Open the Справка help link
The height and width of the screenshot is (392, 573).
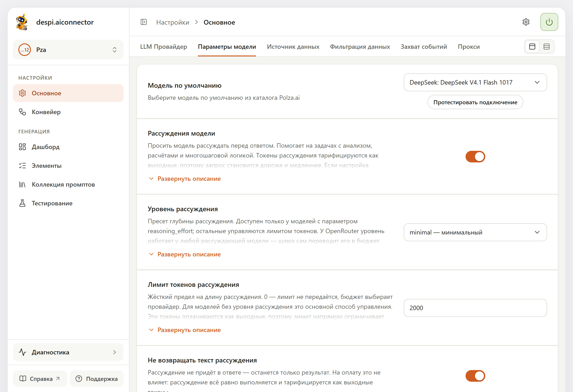[40, 379]
